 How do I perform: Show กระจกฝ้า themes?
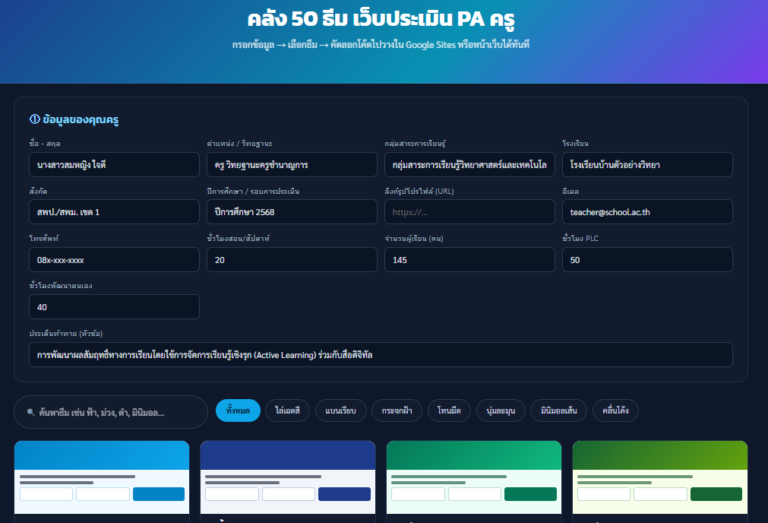397,410
